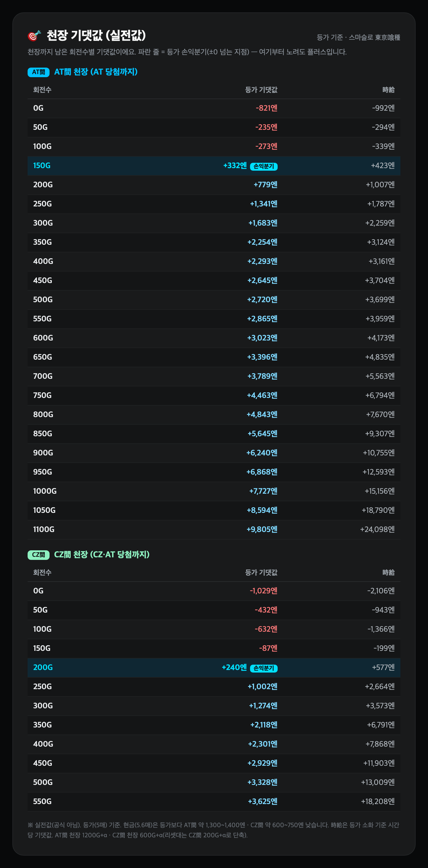Viewport: 428px width, 868px height.
Task: Click the 손익분기 badge in the 150G row
Action: (264, 166)
